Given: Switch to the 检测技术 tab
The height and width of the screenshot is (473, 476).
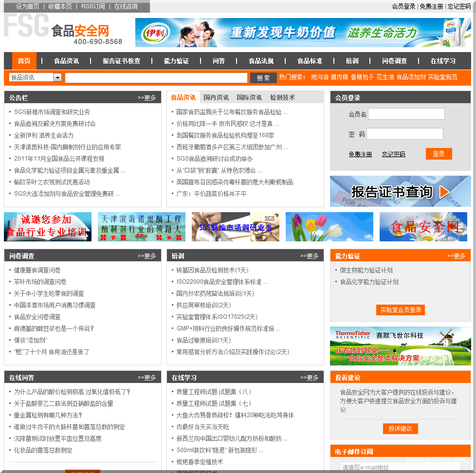Looking at the screenshot, I should (282, 97).
